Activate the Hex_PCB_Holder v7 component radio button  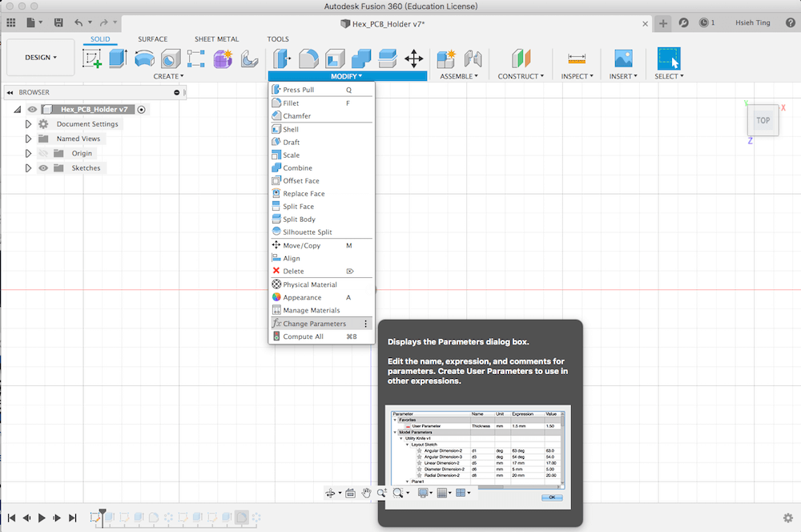(x=142, y=110)
